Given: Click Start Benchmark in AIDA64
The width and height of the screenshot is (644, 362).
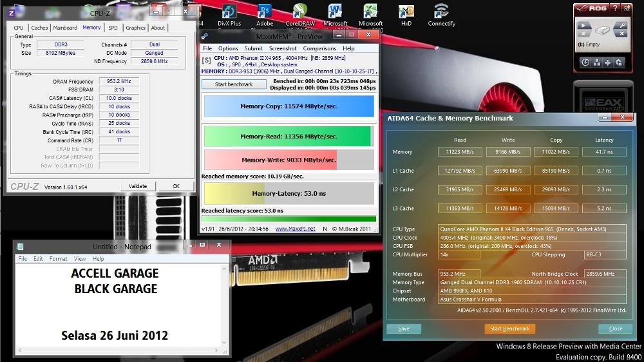Looking at the screenshot, I should click(509, 329).
